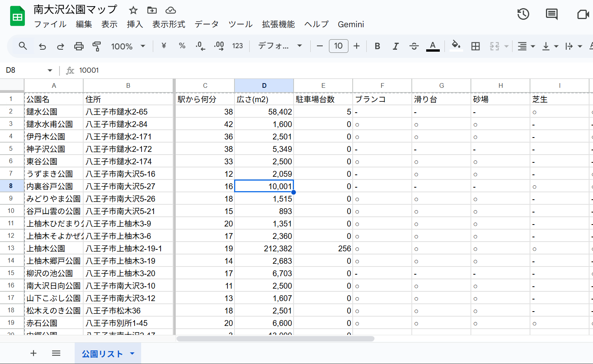This screenshot has width=593, height=364.
Task: Select column D header
Action: tap(264, 85)
